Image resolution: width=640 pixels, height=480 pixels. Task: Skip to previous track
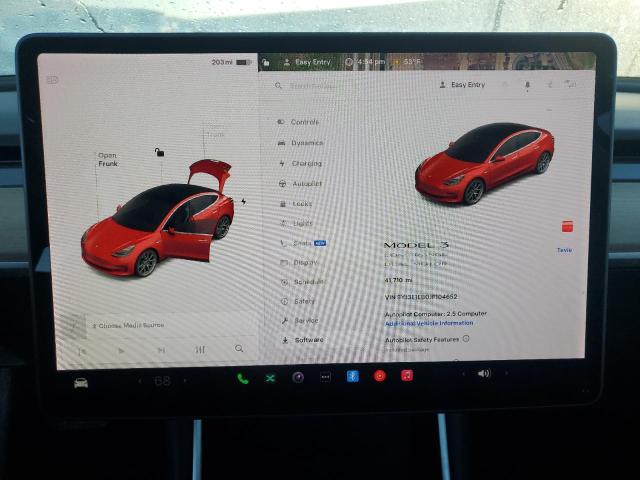(82, 351)
